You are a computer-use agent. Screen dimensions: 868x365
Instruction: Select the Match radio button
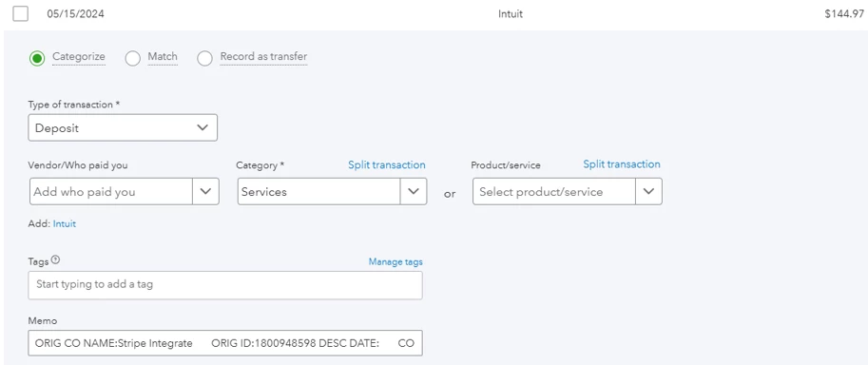(133, 58)
